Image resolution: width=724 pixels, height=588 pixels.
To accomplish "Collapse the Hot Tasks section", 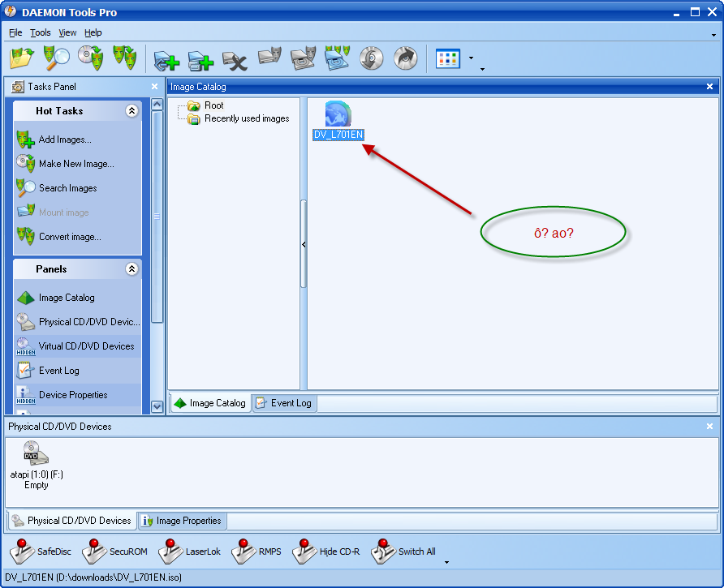I will point(131,111).
